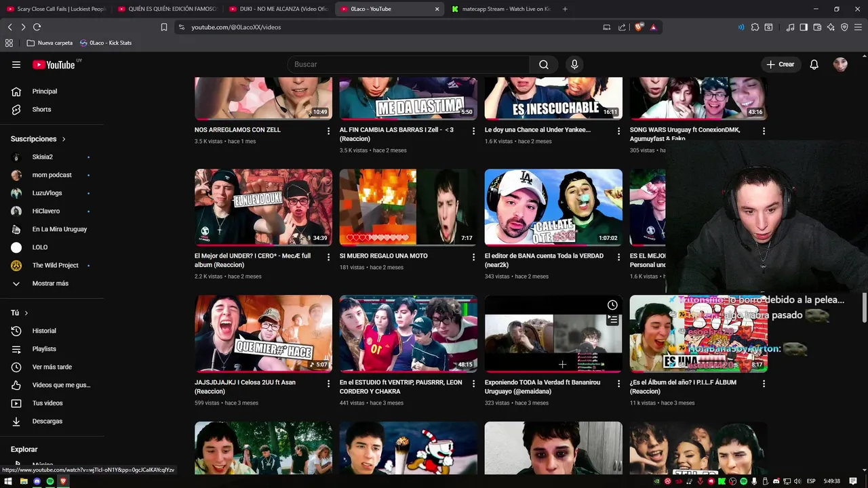
Task: Open Ver más tarde in the sidebar
Action: point(52,367)
